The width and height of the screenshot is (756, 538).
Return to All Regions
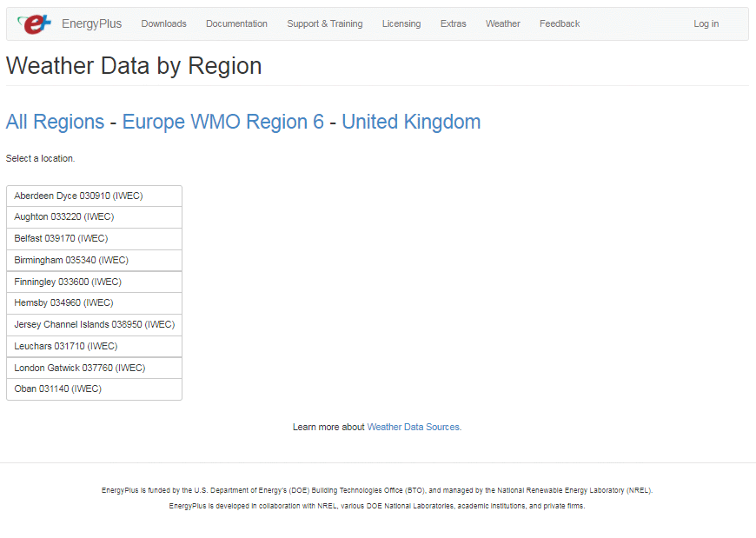point(55,122)
